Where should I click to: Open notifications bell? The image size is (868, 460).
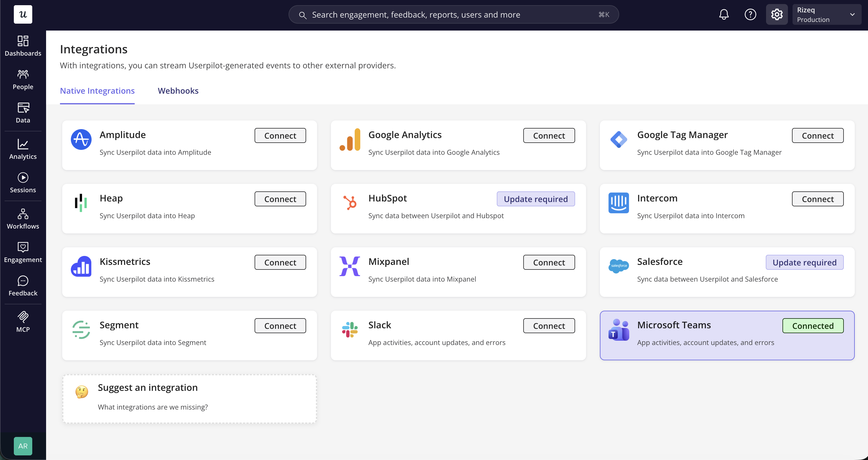pos(724,14)
